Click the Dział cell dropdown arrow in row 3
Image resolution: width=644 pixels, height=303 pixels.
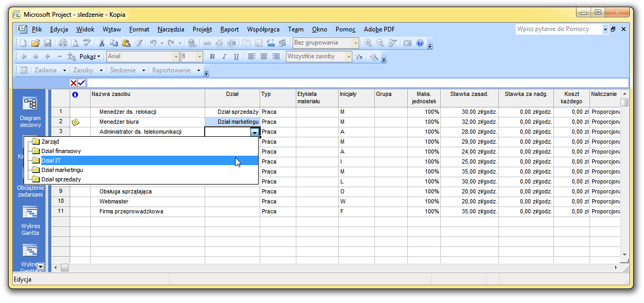pyautogui.click(x=254, y=132)
